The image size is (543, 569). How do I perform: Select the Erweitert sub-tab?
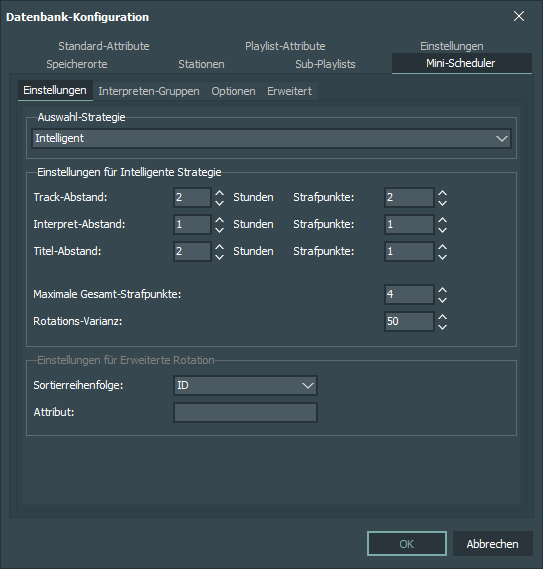tap(289, 91)
